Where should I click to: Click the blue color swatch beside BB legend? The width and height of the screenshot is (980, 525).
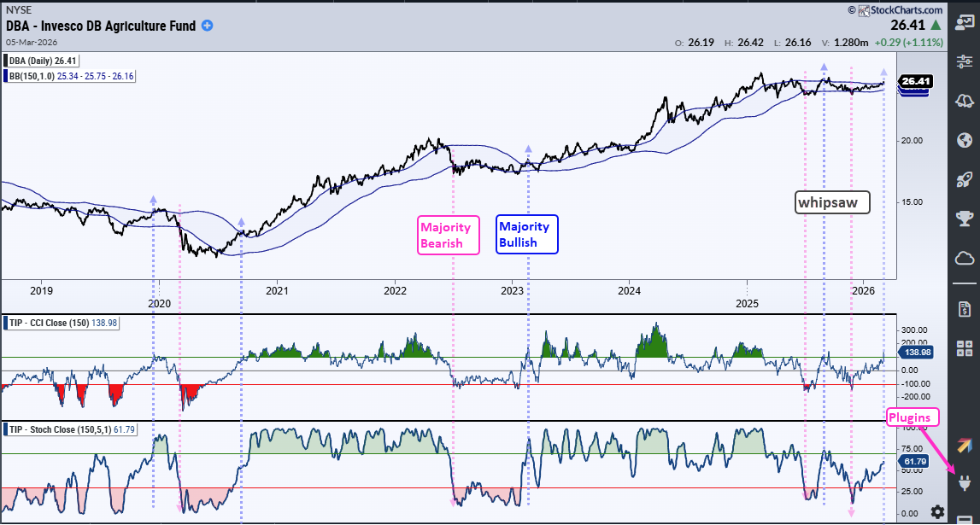6,74
